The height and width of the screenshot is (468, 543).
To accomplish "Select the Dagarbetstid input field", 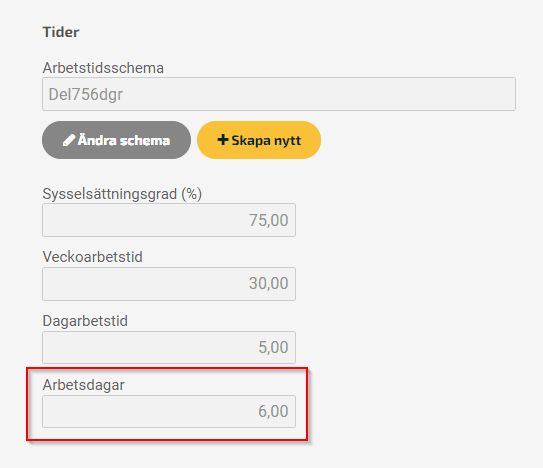I will (169, 347).
